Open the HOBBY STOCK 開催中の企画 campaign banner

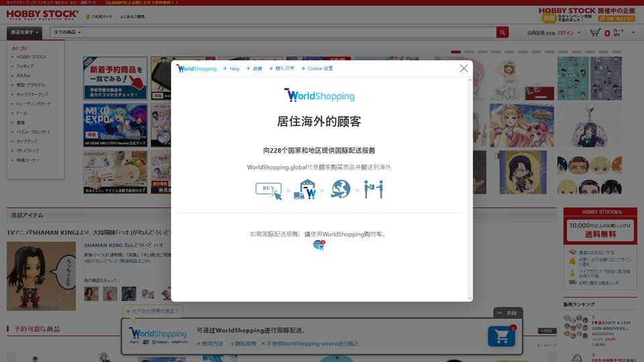(x=586, y=15)
